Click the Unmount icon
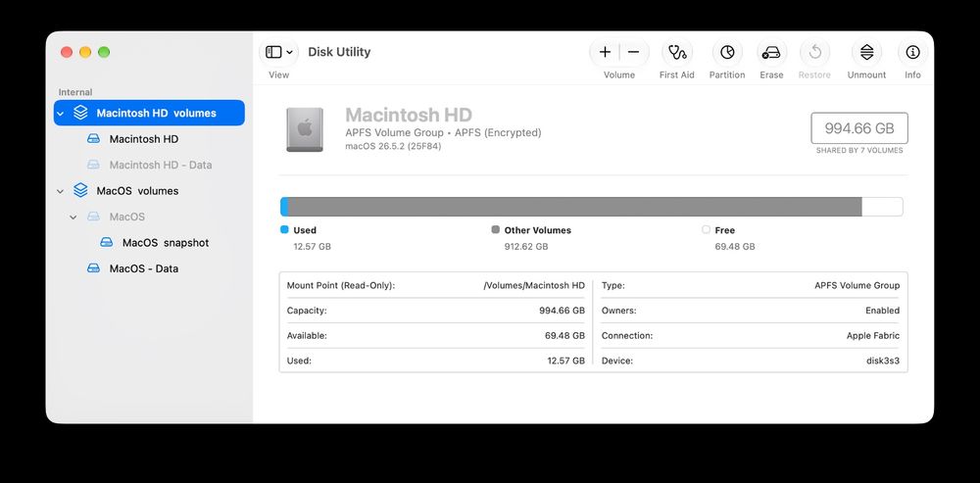 pos(866,53)
